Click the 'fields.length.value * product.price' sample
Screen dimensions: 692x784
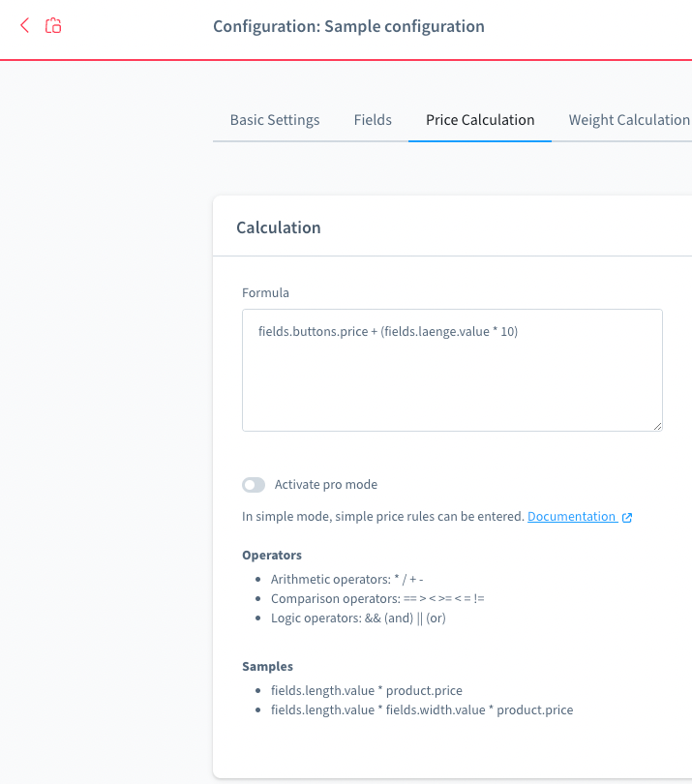366,691
